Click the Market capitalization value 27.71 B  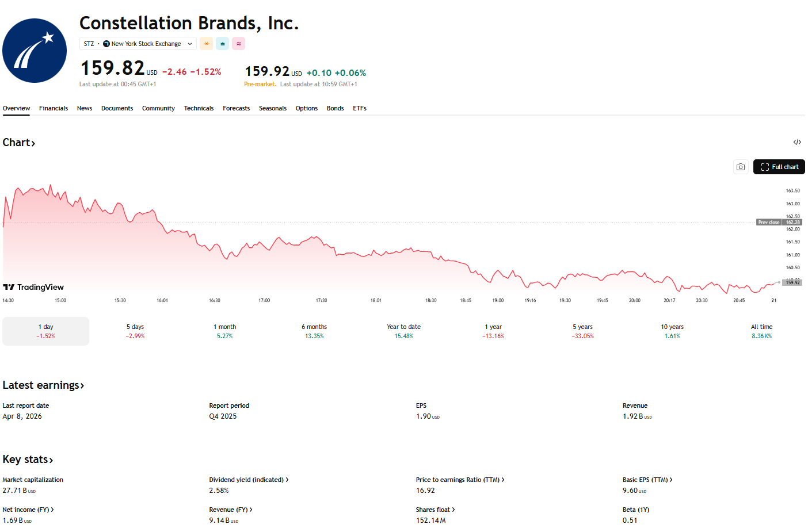(19, 491)
